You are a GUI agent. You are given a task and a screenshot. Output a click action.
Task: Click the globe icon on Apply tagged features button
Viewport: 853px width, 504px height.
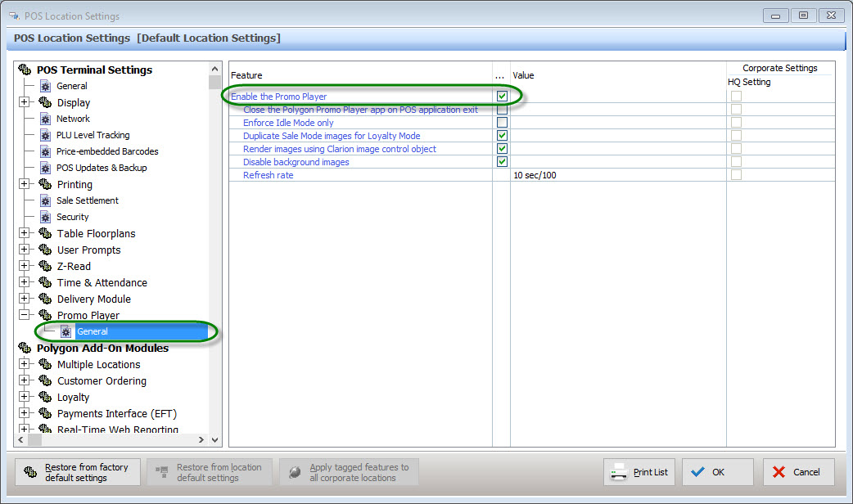click(295, 471)
